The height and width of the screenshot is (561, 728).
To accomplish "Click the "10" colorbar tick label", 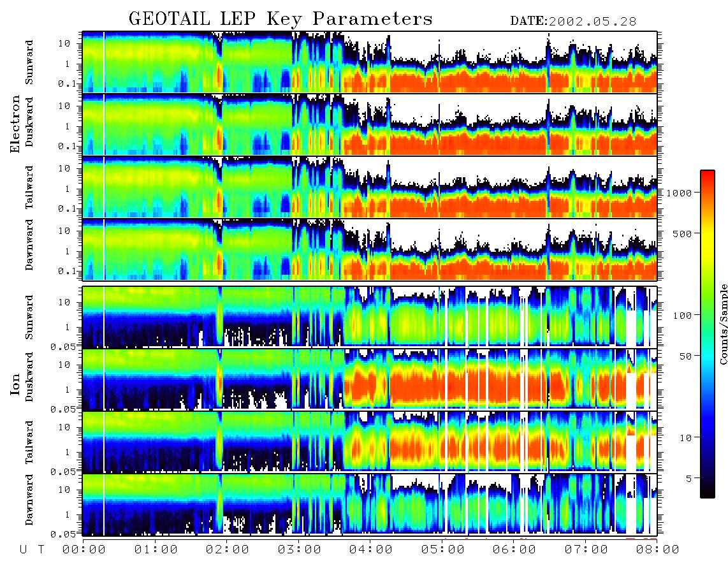I will pyautogui.click(x=685, y=438).
